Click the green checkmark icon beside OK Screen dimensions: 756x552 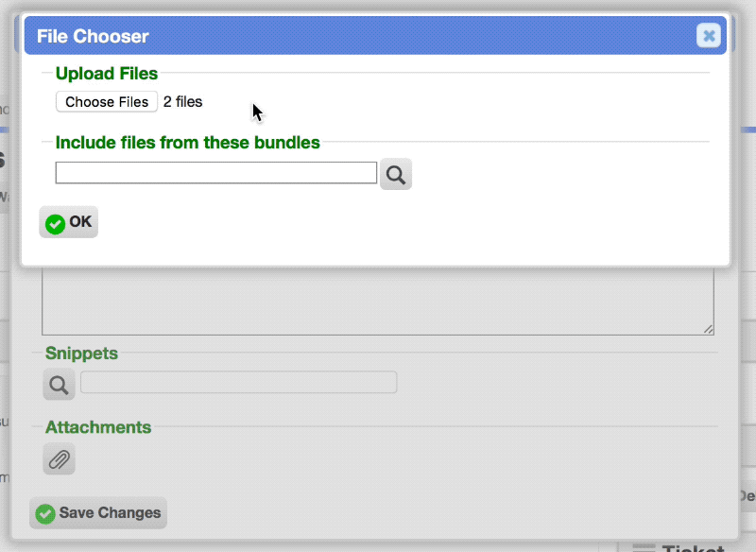pyautogui.click(x=55, y=224)
